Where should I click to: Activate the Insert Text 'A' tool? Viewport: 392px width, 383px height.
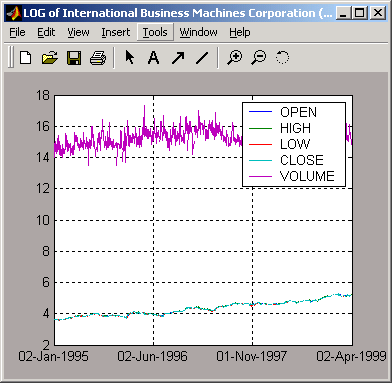pyautogui.click(x=153, y=58)
